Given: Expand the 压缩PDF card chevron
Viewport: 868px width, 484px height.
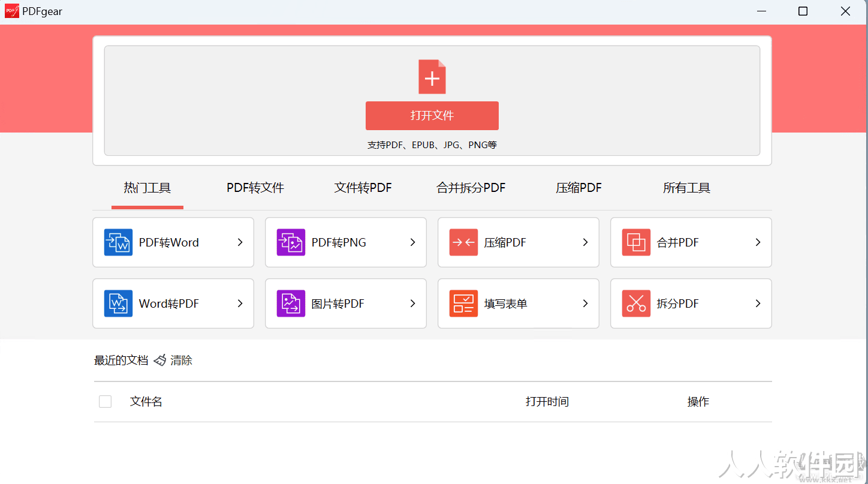Looking at the screenshot, I should pos(585,242).
